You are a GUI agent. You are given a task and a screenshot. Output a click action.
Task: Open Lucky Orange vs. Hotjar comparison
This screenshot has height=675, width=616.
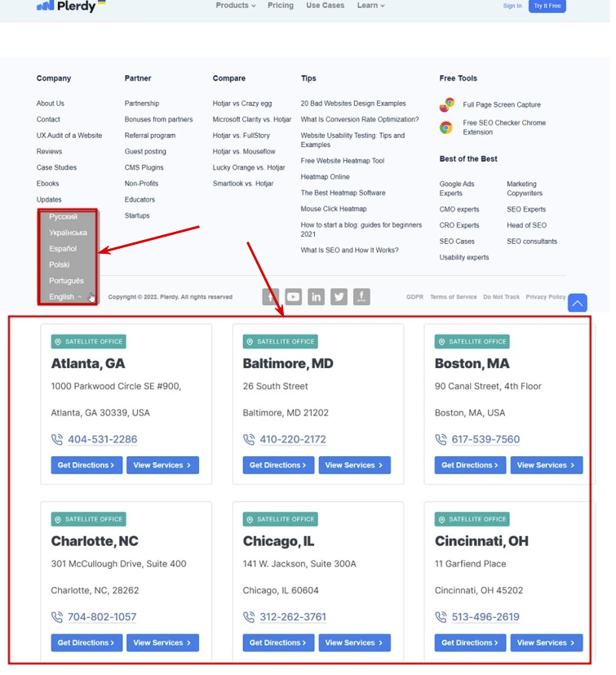pyautogui.click(x=249, y=167)
